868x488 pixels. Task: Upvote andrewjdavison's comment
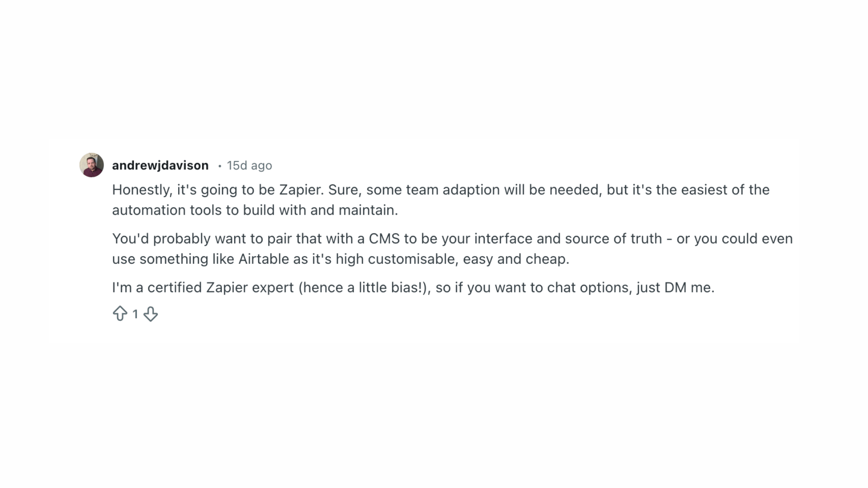[120, 314]
